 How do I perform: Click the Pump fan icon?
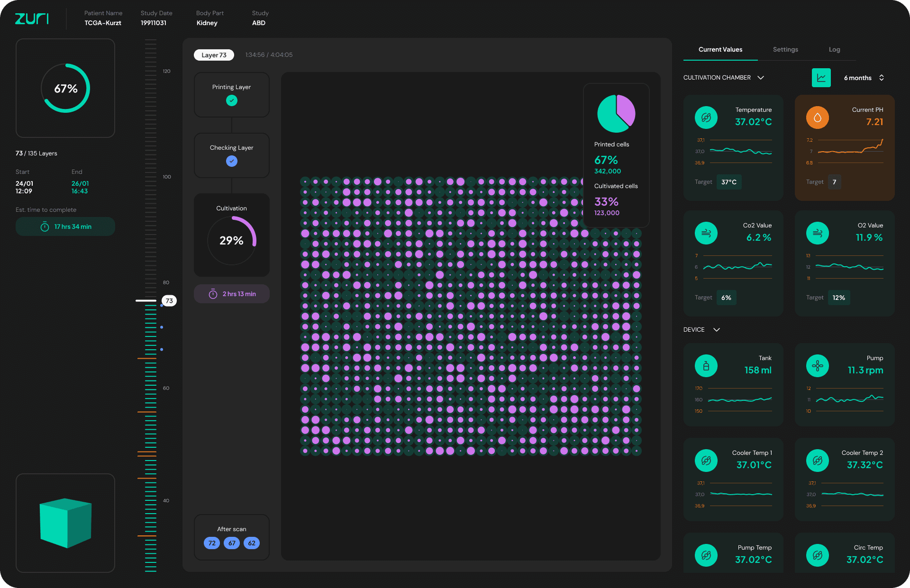817,366
